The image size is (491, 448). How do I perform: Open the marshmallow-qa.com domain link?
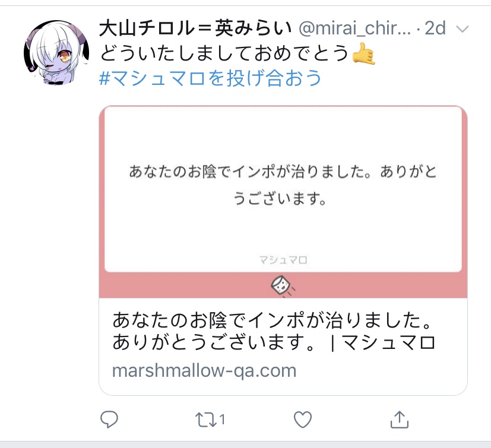[x=204, y=371]
